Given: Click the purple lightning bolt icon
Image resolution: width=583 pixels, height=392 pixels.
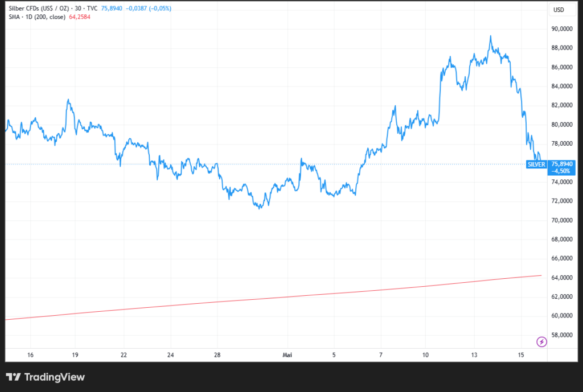Looking at the screenshot, I should (541, 341).
